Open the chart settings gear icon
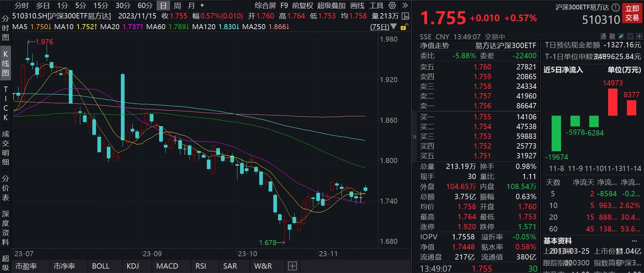The image size is (644, 273). click(392, 5)
